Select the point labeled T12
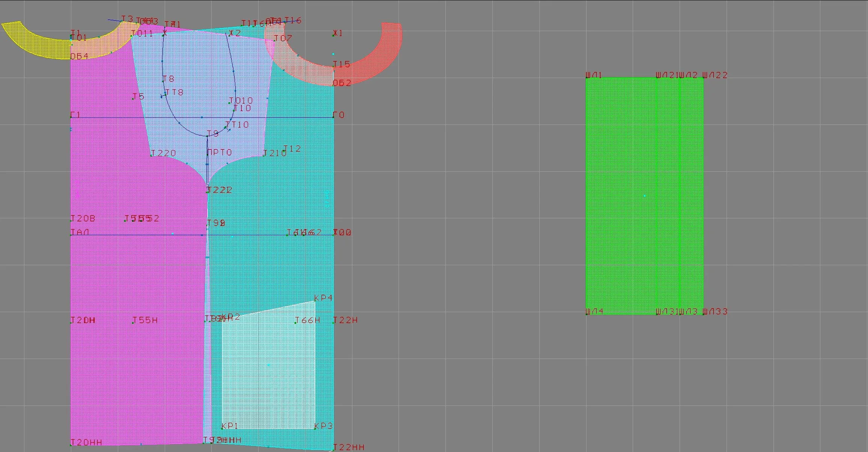The width and height of the screenshot is (868, 452). pyautogui.click(x=292, y=149)
